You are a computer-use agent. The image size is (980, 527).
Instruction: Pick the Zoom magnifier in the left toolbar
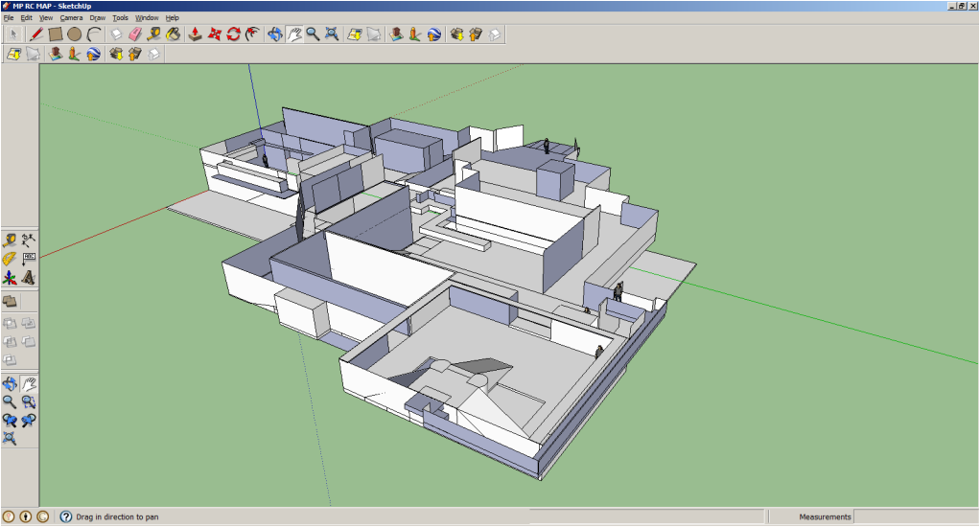[x=10, y=401]
